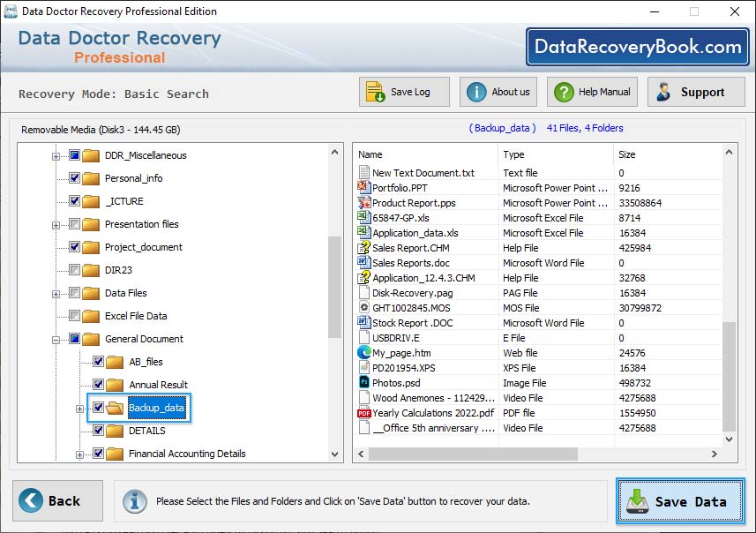
Task: Click the green Save Log icon
Action: [374, 91]
